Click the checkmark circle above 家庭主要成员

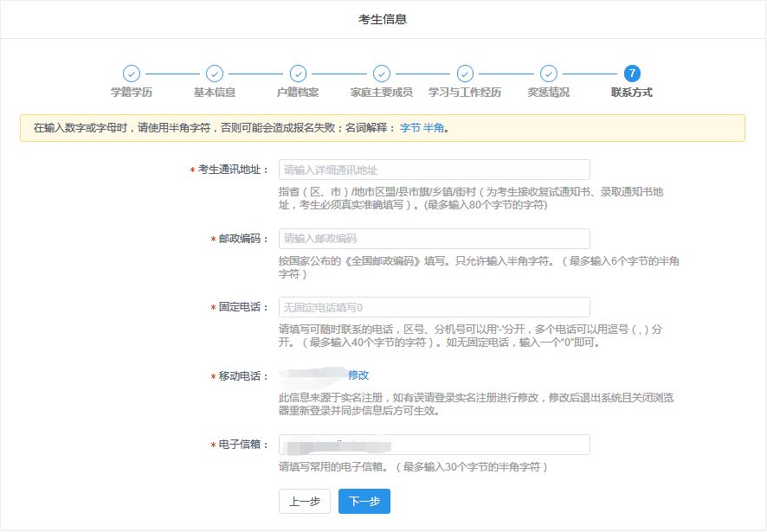(x=381, y=74)
